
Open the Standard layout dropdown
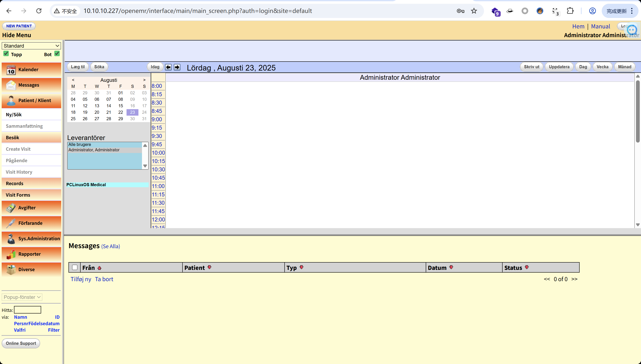(31, 46)
